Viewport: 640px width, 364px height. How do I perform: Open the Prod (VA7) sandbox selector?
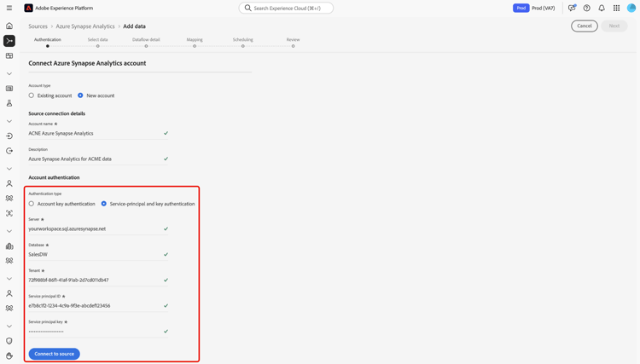[x=544, y=9]
